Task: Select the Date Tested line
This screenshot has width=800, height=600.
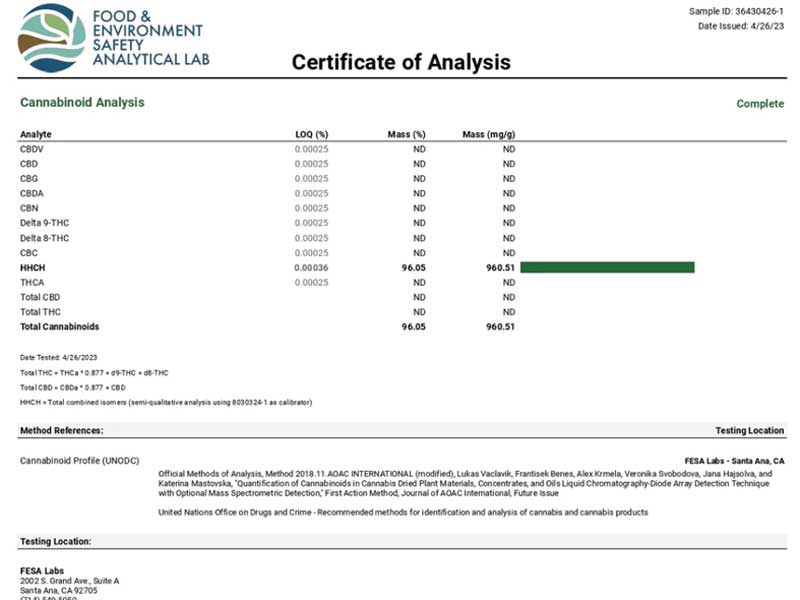Action: click(58, 357)
